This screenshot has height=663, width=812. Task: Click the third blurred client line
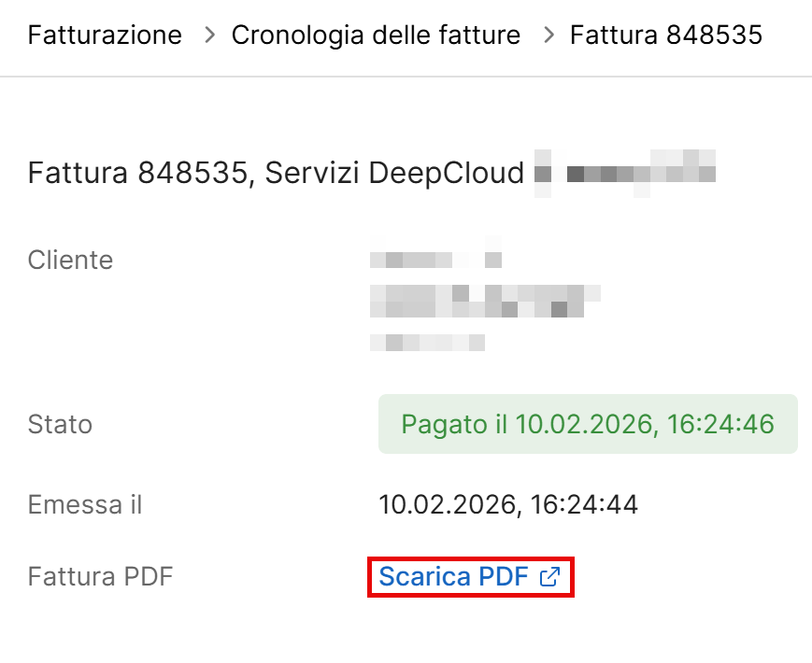[427, 343]
